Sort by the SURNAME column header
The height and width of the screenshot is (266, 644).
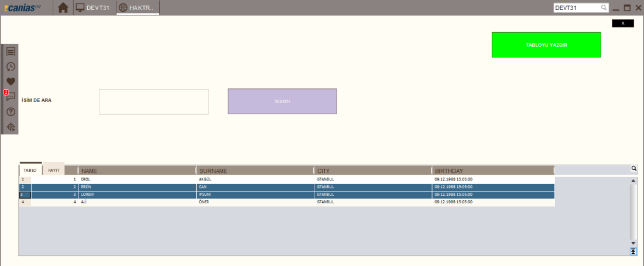[x=255, y=170]
